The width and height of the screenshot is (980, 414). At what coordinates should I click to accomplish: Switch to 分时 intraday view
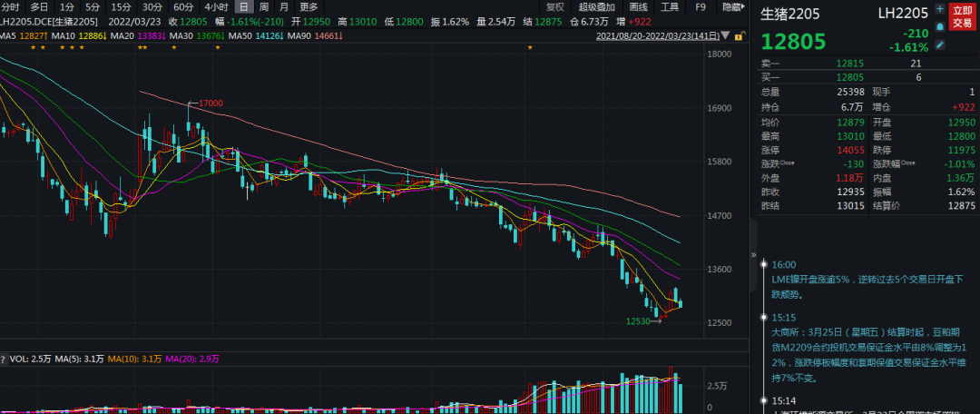10,7
